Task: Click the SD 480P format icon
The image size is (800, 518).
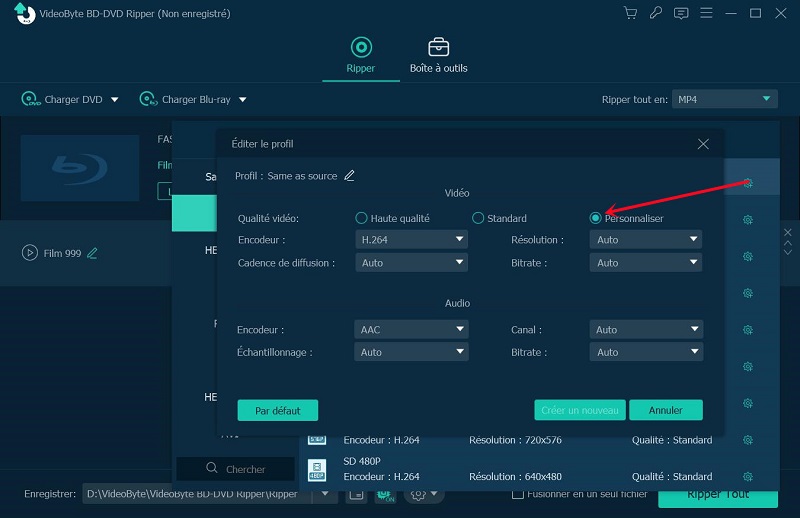Action: click(317, 470)
